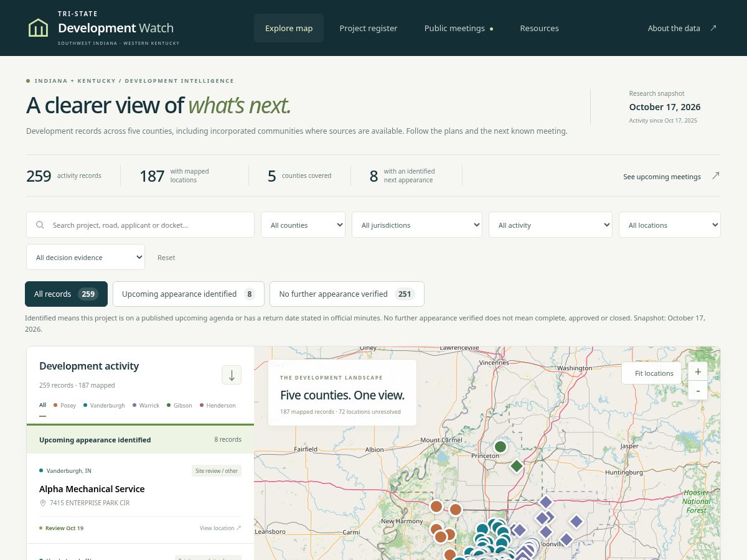Expand the All locations dropdown
Screen dimensions: 747x560
pos(670,225)
